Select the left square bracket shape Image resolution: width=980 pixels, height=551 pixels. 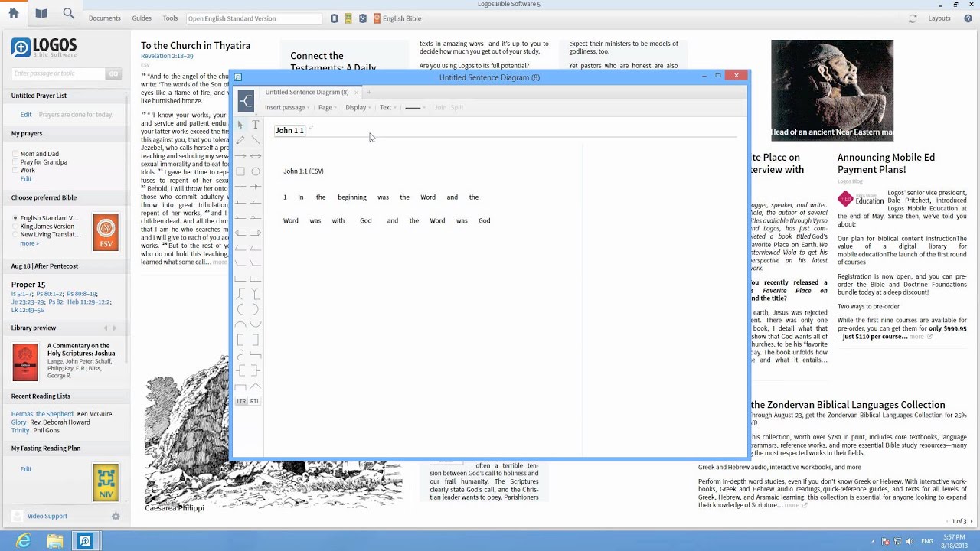pyautogui.click(x=240, y=339)
